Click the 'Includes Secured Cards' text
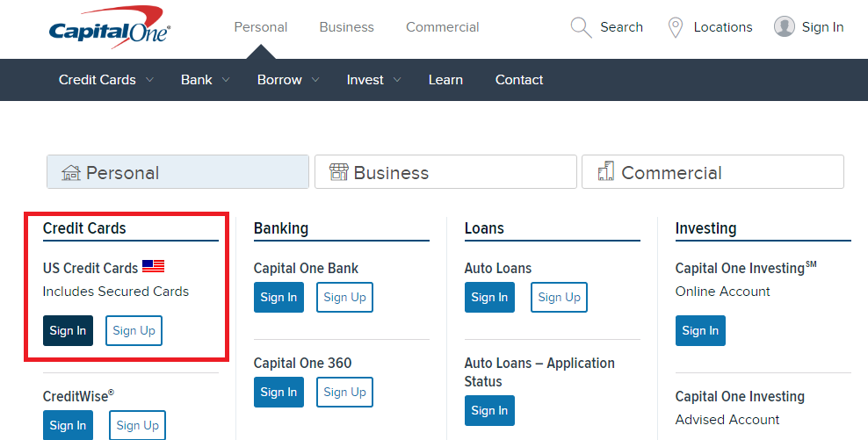 pyautogui.click(x=116, y=291)
